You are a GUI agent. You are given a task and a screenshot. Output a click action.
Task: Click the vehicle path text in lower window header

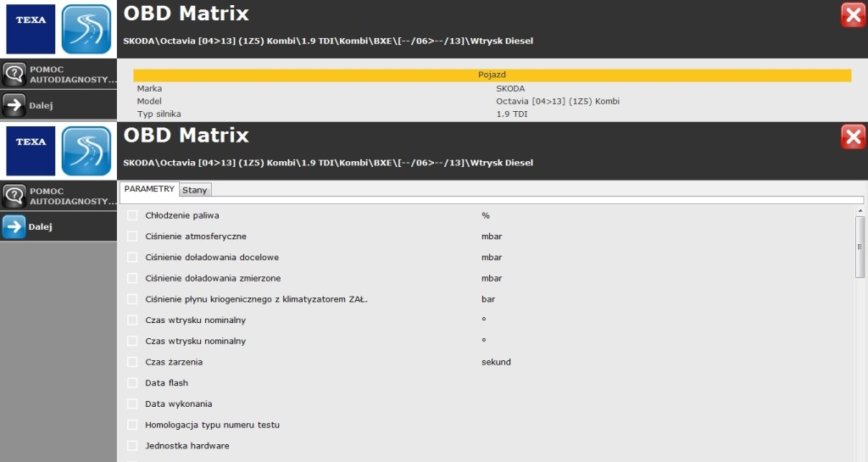coord(328,163)
